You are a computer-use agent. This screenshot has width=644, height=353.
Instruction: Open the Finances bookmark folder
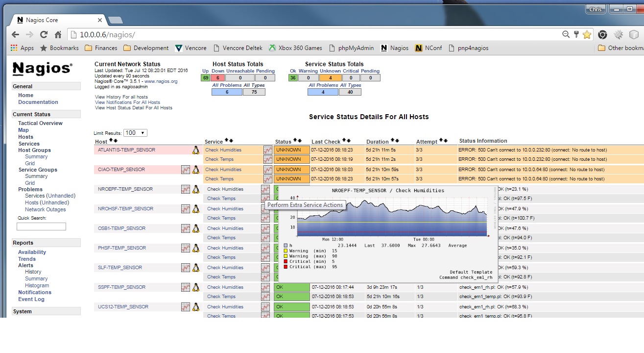(x=101, y=48)
